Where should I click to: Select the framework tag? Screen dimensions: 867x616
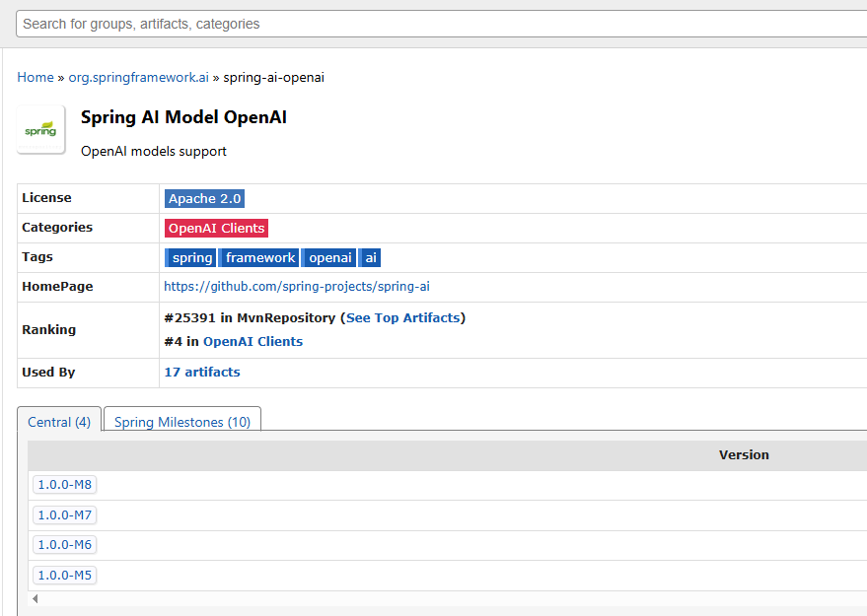tap(259, 257)
